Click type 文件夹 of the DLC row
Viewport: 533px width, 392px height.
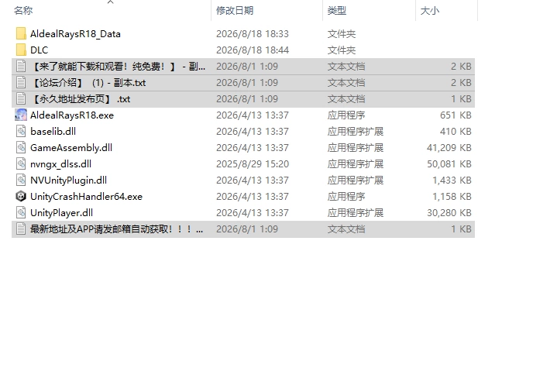click(342, 50)
